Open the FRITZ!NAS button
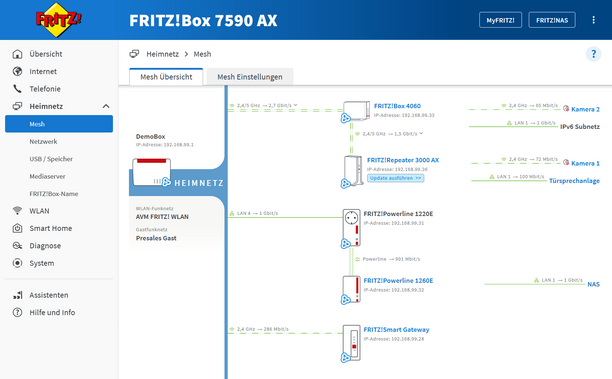612x379 pixels. pos(552,20)
